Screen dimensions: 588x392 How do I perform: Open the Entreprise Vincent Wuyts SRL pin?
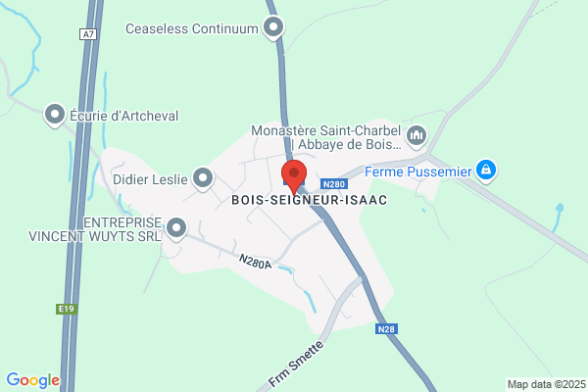(x=176, y=228)
